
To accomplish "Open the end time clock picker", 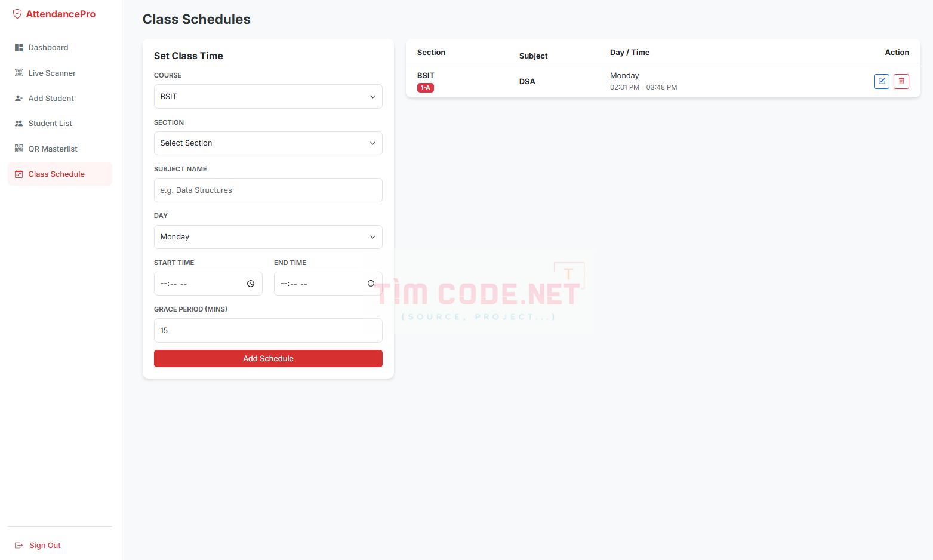I will [371, 284].
